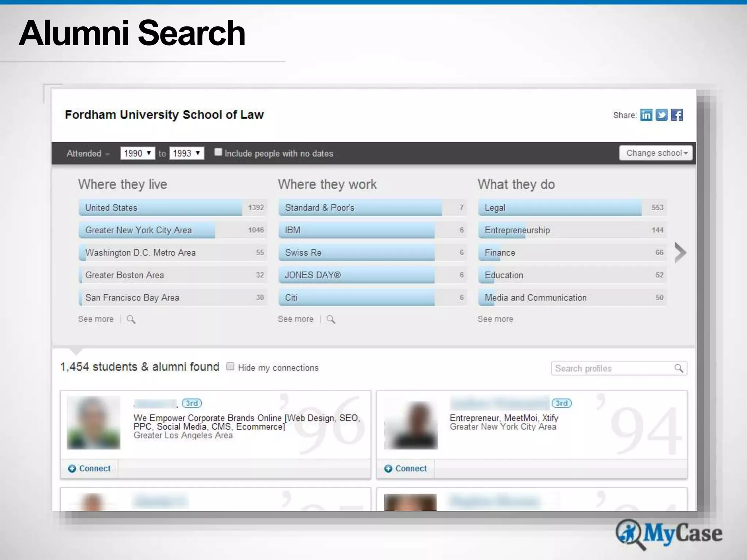Open the Attended dropdown
Screen dimensions: 747x560
(88, 153)
